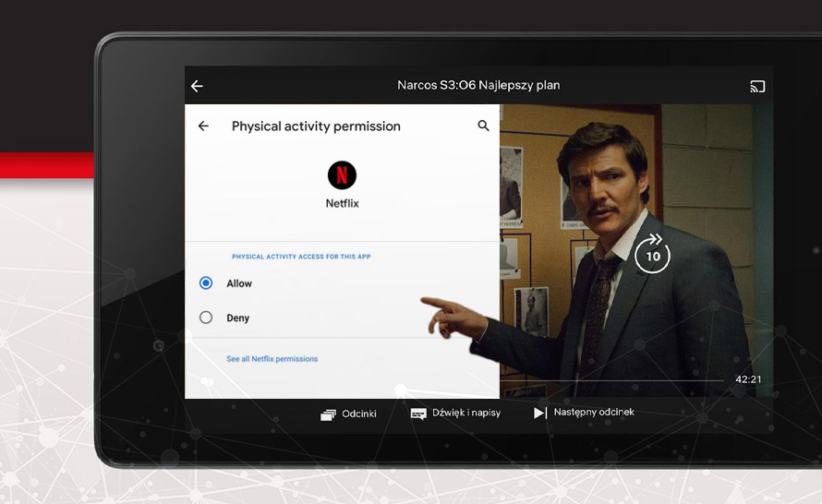Go back from the Narcos player screen

[x=197, y=86]
